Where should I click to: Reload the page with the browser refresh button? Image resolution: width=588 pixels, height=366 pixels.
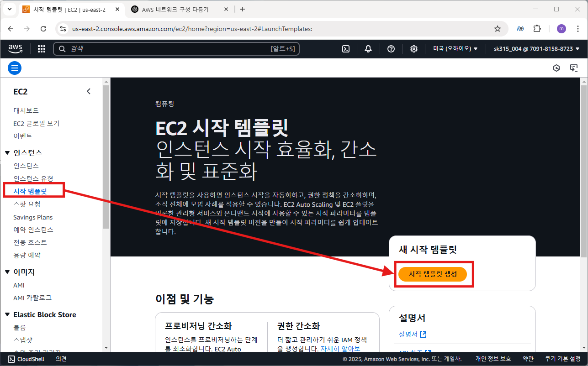(43, 29)
